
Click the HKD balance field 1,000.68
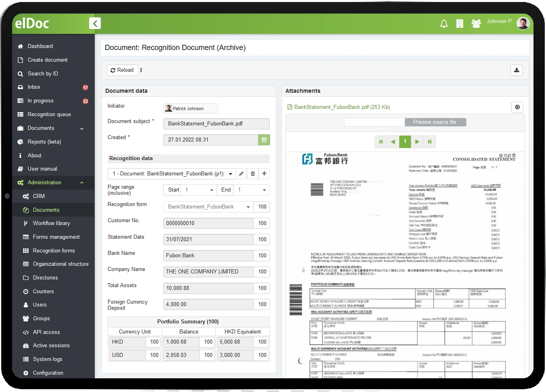(x=181, y=342)
